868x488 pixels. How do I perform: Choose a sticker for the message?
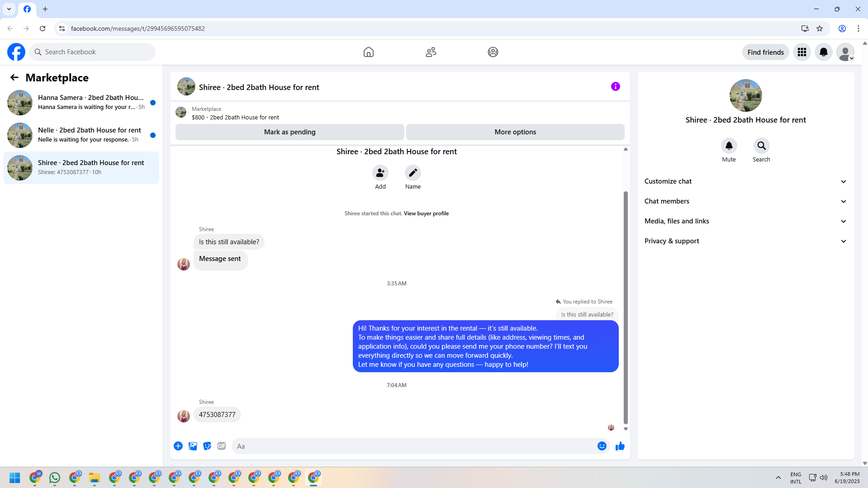coord(207,446)
